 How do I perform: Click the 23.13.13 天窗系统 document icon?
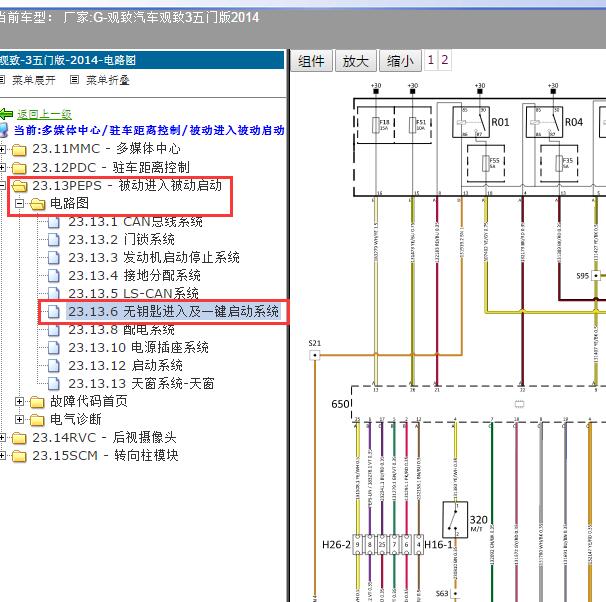tap(54, 383)
